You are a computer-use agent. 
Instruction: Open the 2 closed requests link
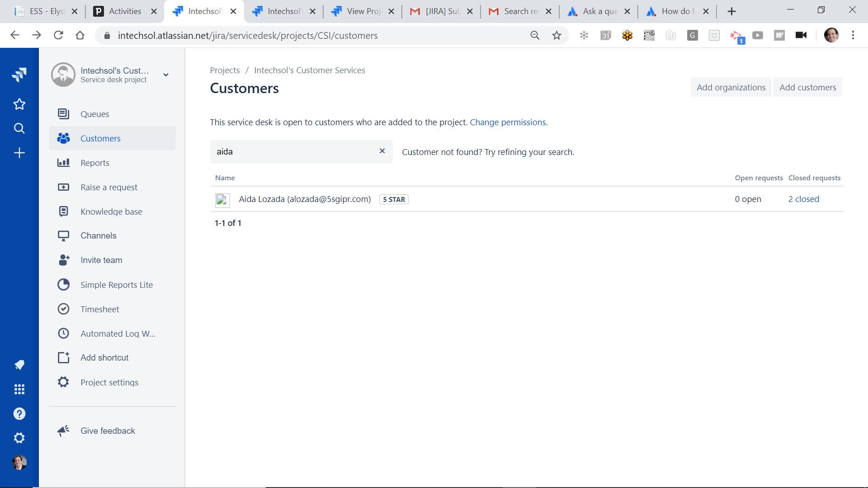click(x=803, y=199)
